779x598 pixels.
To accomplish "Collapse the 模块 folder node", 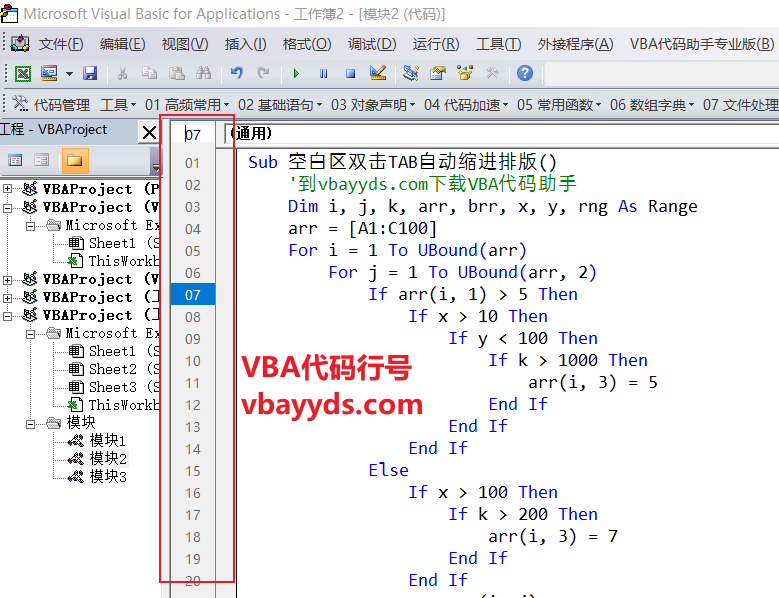I will click(x=30, y=424).
